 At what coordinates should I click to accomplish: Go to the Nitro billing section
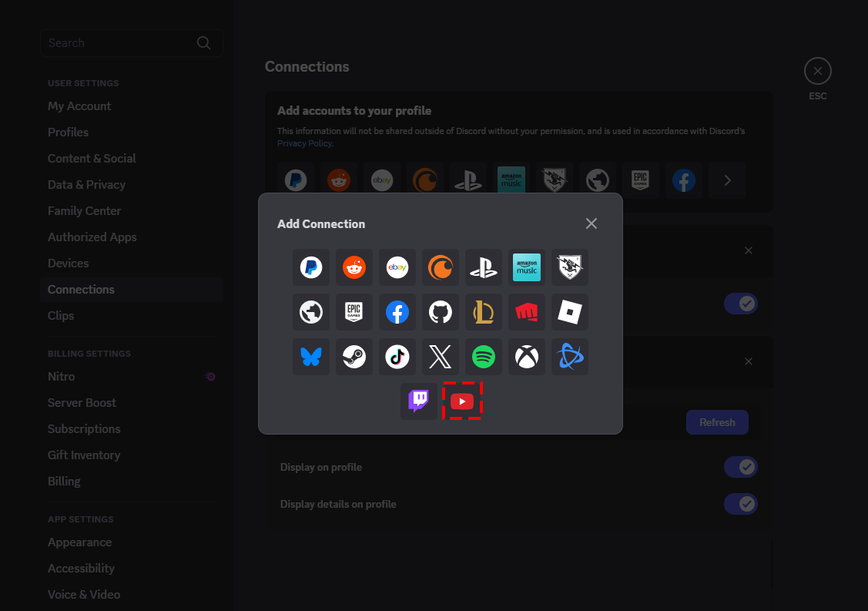[x=61, y=376]
